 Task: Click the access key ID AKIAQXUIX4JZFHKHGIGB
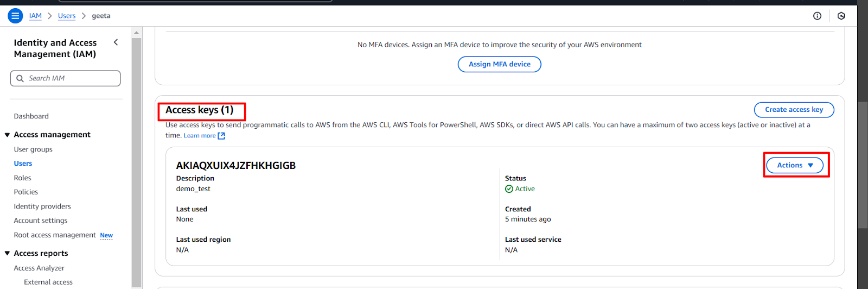click(x=236, y=166)
